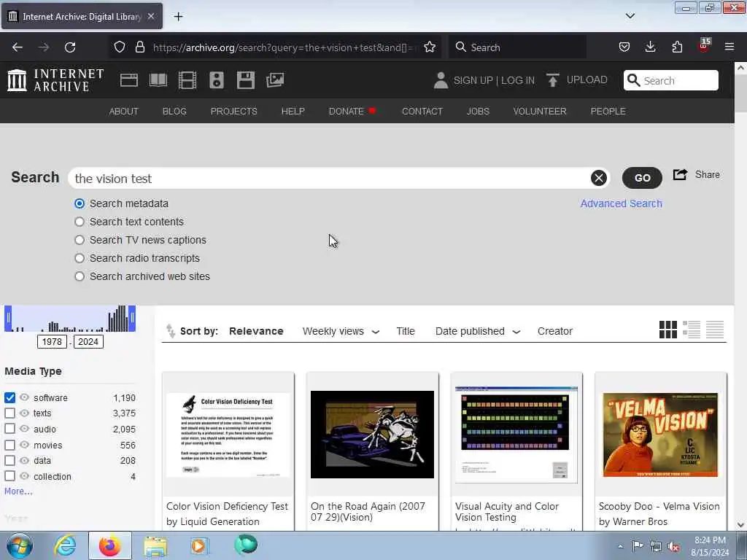The height and width of the screenshot is (560, 747).
Task: Open new browser tab
Action: coord(178,17)
